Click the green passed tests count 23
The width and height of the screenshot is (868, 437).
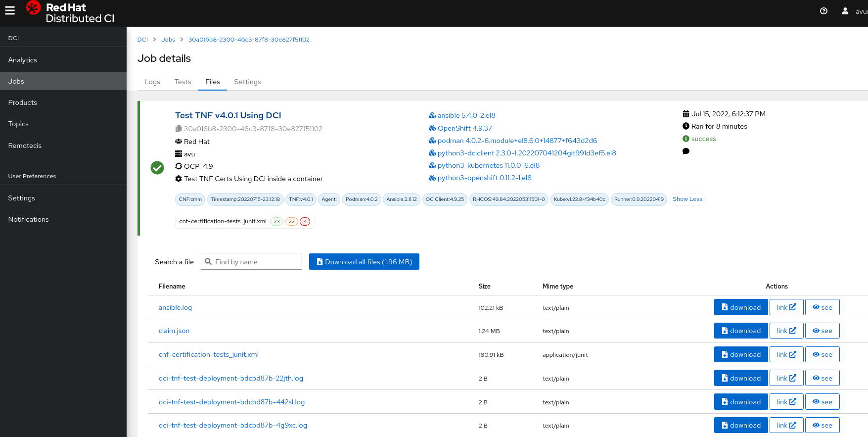[x=276, y=221]
